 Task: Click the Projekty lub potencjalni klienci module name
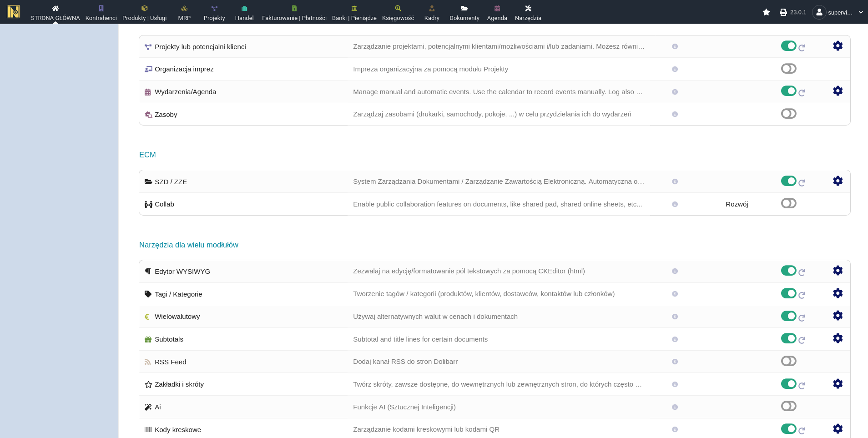pos(200,47)
